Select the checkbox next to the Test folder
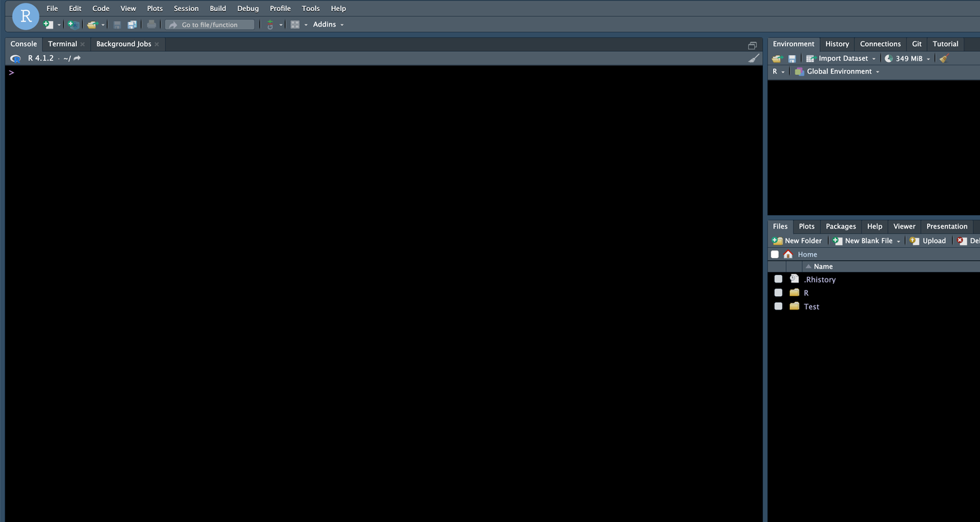 (x=778, y=306)
